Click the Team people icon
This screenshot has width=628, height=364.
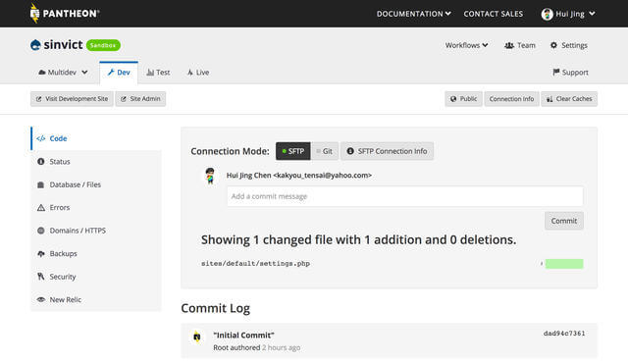509,45
